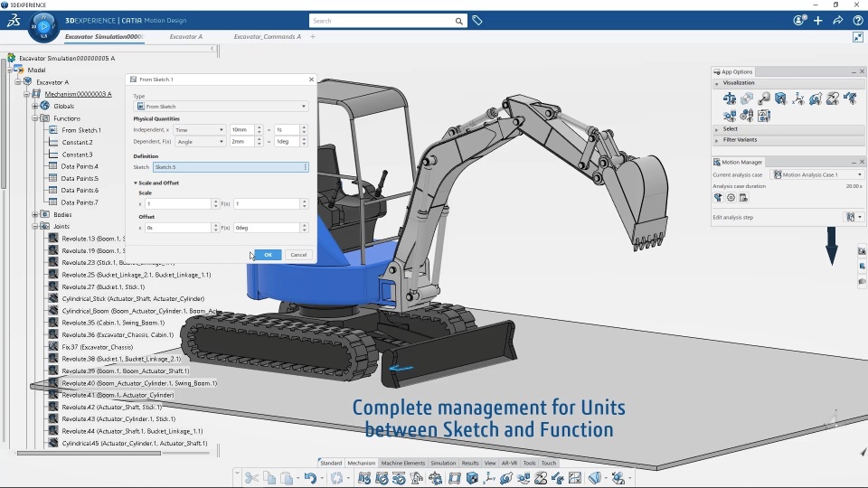Click OK in From Sketch.1 dialog
868x488 pixels.
pos(268,255)
